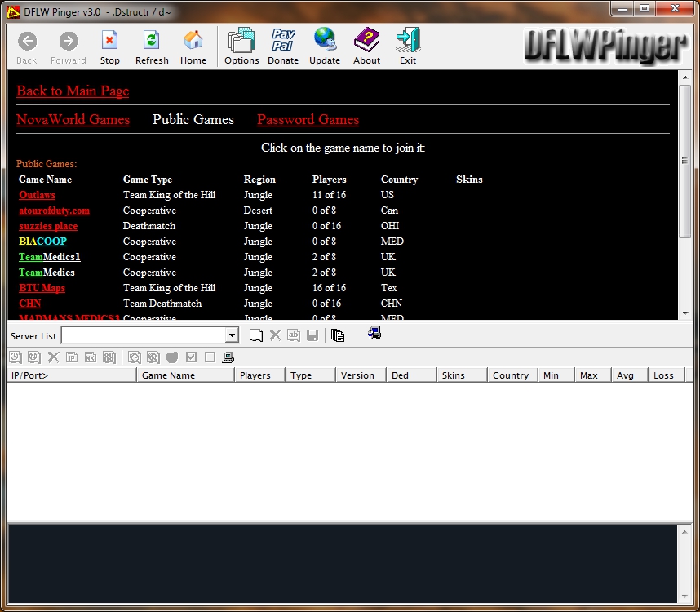This screenshot has height=612, width=700.
Task: Join the Outlaws game link
Action: 38,195
